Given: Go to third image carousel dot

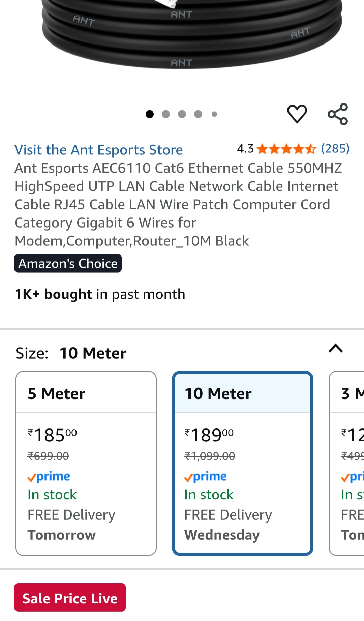Looking at the screenshot, I should click(x=182, y=114).
